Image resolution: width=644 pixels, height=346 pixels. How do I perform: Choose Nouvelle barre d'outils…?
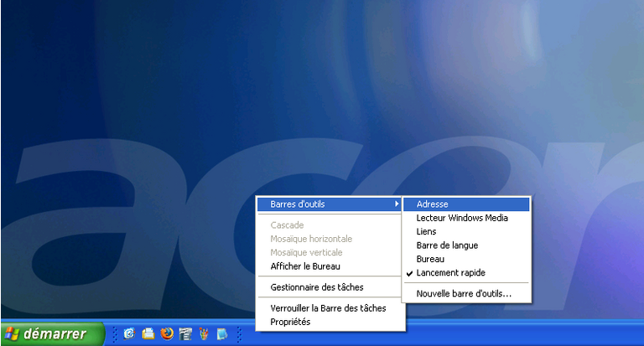466,294
